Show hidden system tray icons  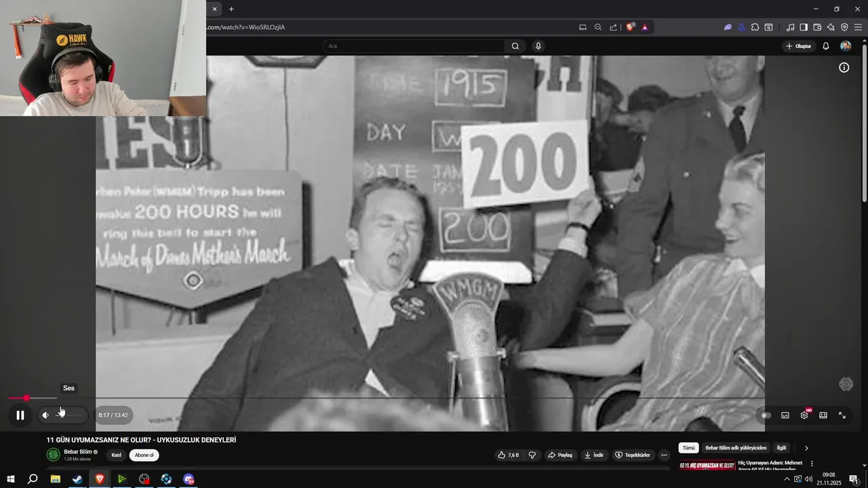point(787,479)
